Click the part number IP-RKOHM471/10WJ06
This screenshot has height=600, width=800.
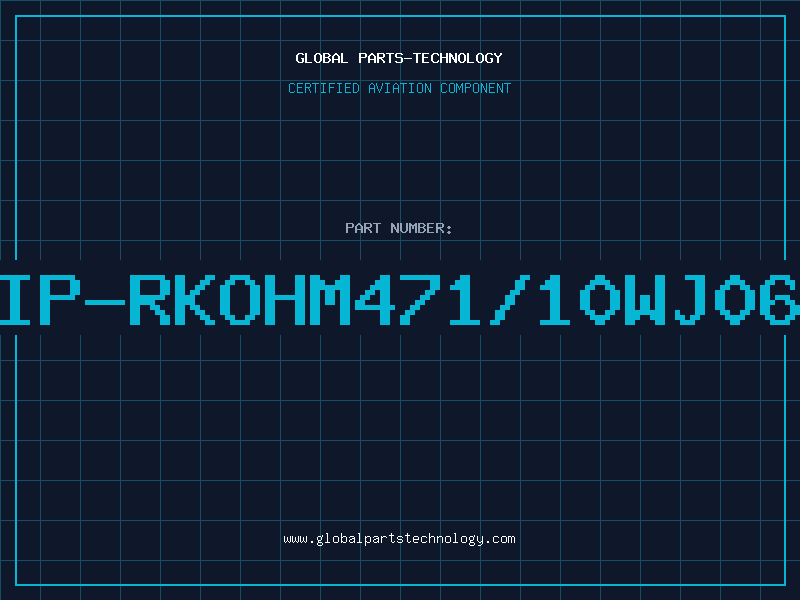point(400,299)
